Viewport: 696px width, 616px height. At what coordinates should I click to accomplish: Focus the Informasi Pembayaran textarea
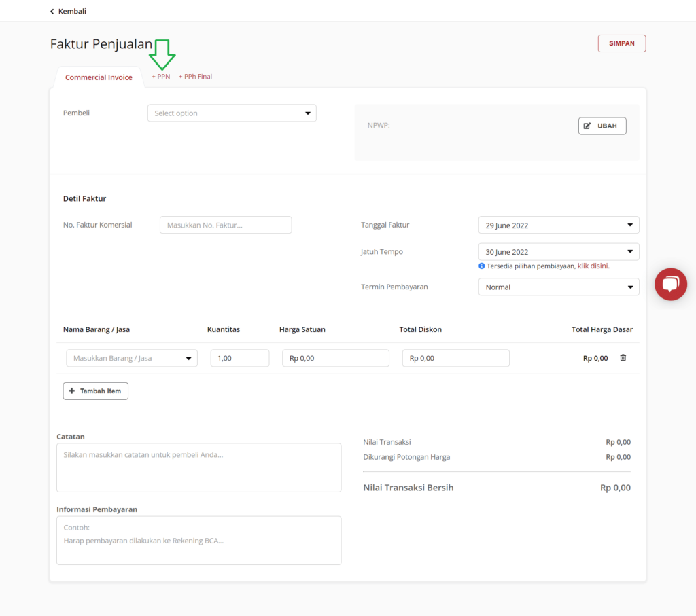(199, 540)
